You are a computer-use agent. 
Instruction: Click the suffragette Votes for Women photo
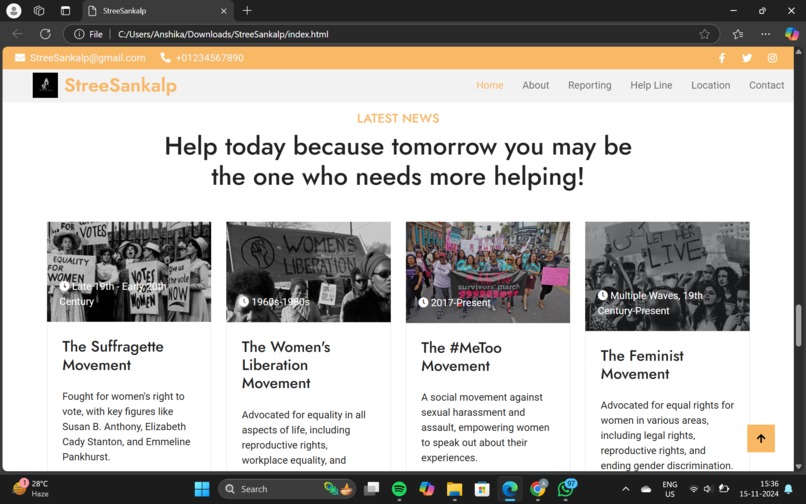[x=129, y=272]
